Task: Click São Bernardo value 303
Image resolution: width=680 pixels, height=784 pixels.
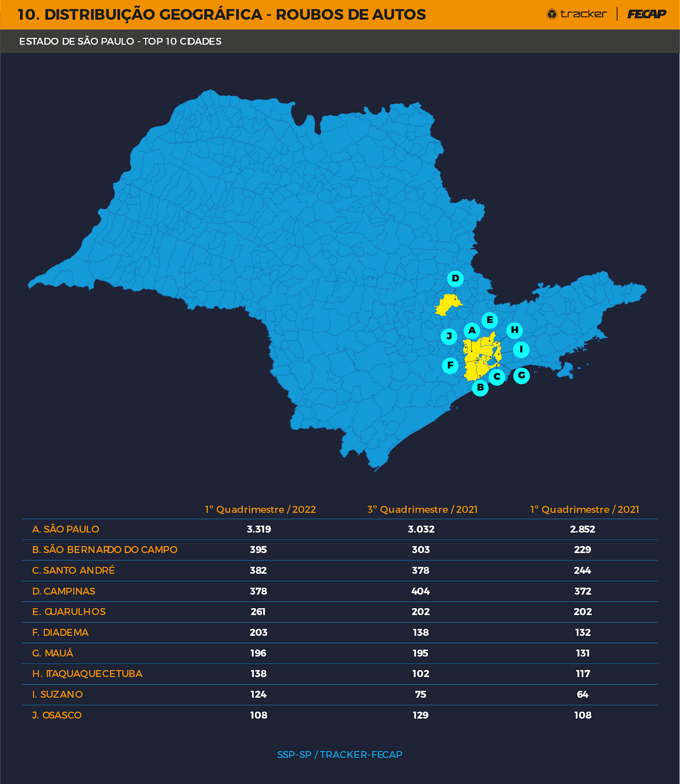Action: [420, 550]
